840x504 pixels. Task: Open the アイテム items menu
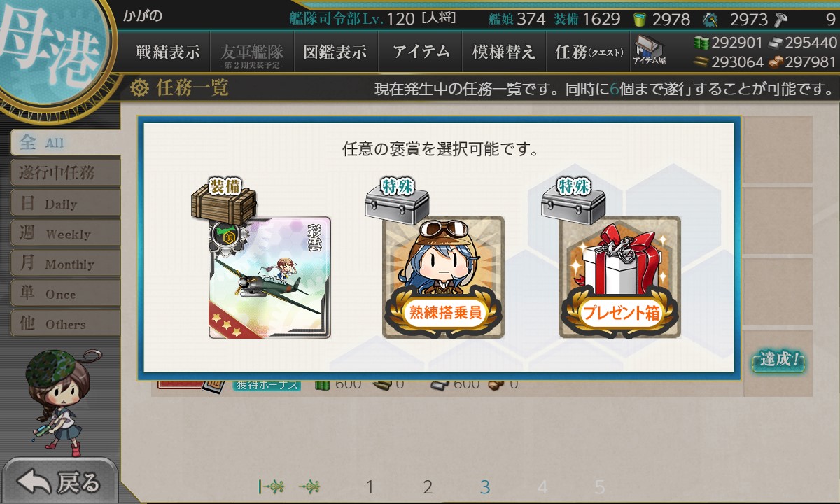point(420,52)
